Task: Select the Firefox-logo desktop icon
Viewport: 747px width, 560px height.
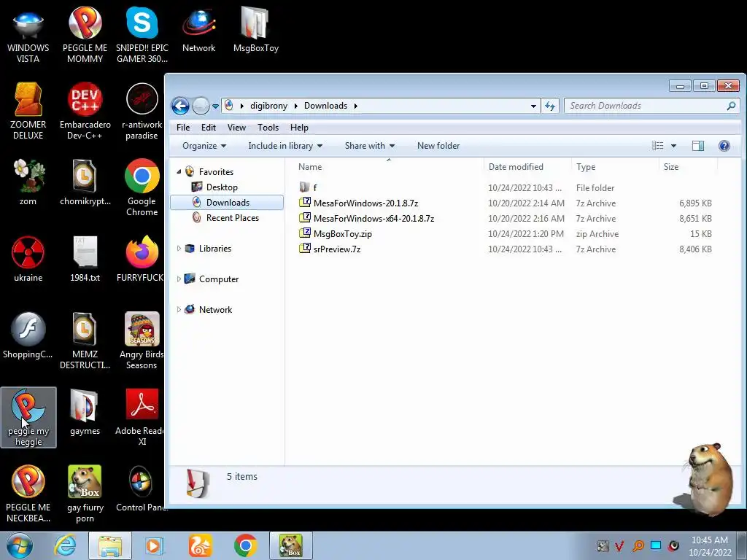Action: pos(142,260)
